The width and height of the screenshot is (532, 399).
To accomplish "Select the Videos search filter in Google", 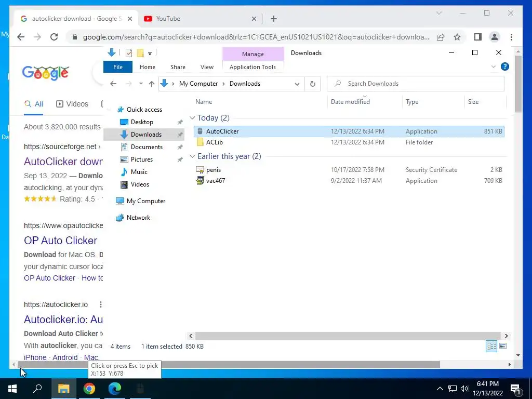I will pyautogui.click(x=72, y=104).
